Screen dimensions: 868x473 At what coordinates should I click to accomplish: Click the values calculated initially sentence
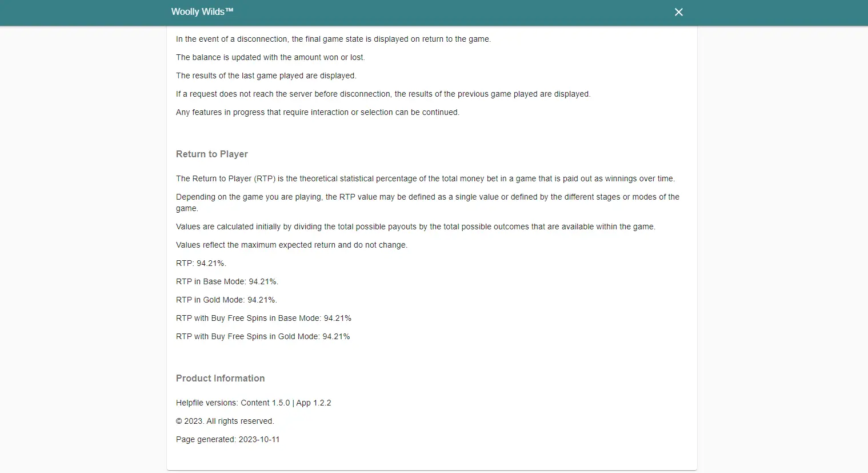click(x=416, y=226)
